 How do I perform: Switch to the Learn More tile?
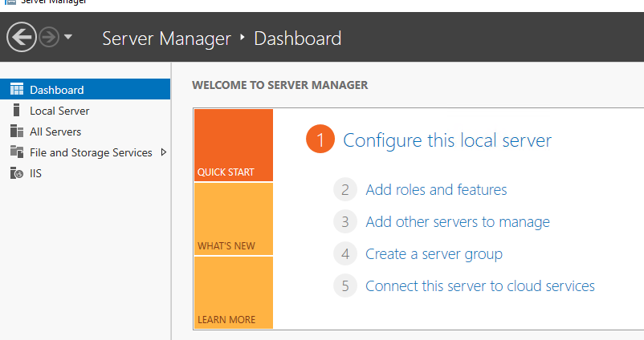point(233,293)
